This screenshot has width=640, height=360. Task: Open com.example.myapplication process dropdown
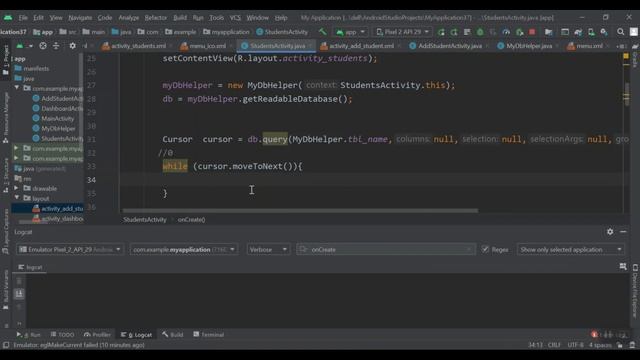[184, 249]
